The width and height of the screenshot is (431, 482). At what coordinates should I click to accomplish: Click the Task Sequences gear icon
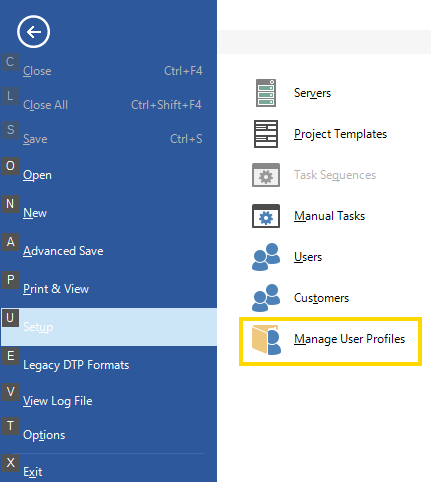pyautogui.click(x=266, y=175)
